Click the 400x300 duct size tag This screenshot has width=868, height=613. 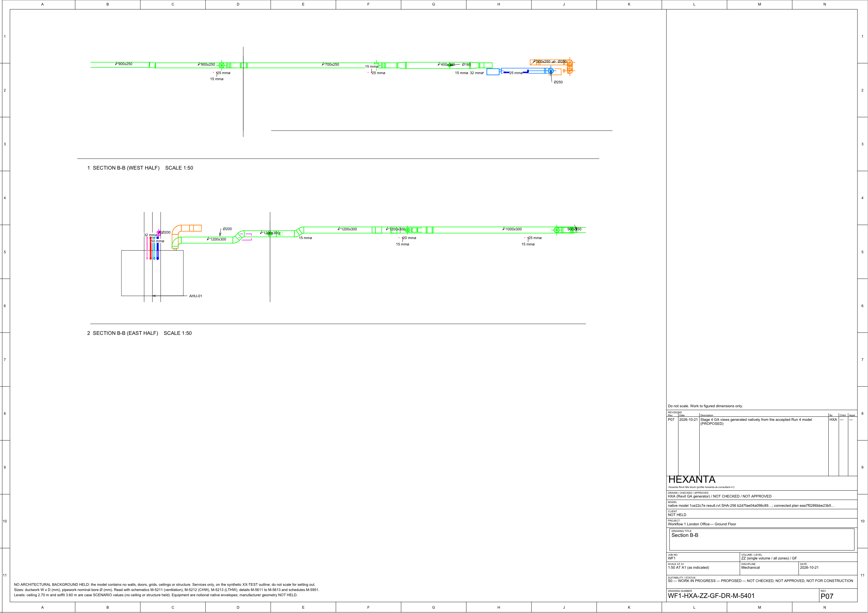pos(448,65)
